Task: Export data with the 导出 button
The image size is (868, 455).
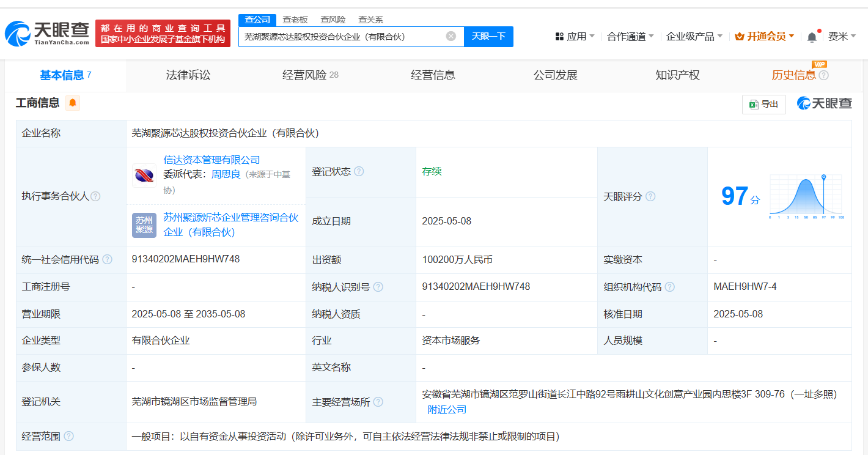Action: coord(763,104)
